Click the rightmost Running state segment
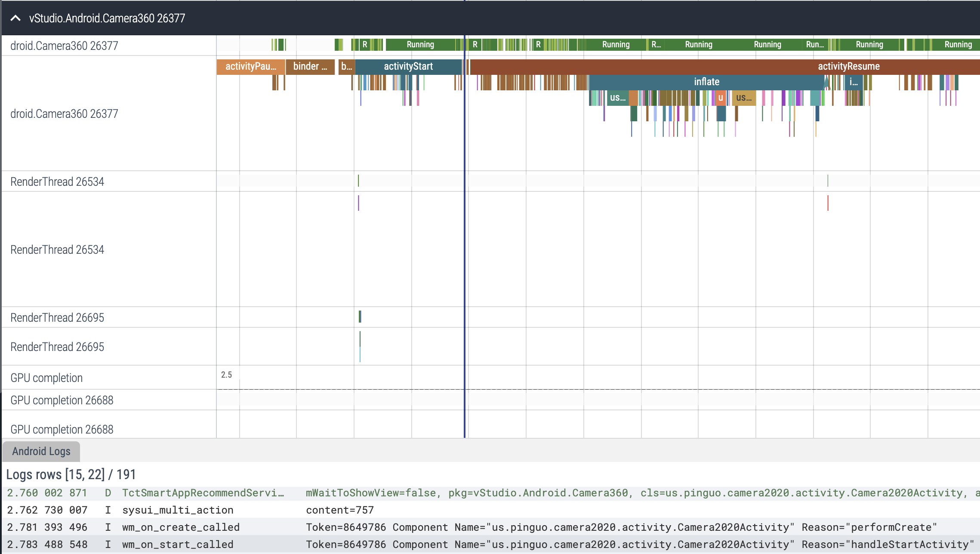Viewport: 980px width, 554px height. point(958,45)
